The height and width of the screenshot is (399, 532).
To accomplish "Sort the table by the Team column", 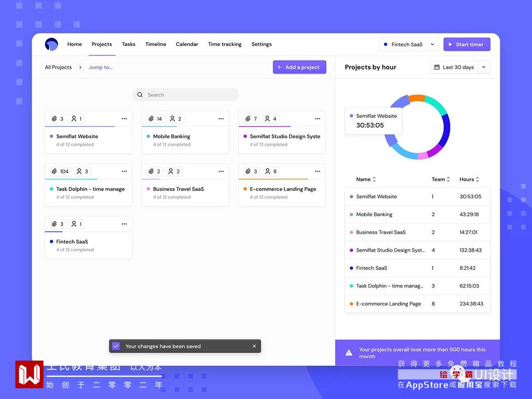I will (441, 180).
